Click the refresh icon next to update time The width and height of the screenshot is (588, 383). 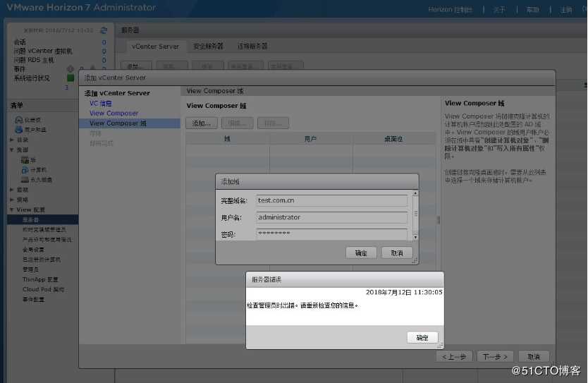click(x=104, y=30)
